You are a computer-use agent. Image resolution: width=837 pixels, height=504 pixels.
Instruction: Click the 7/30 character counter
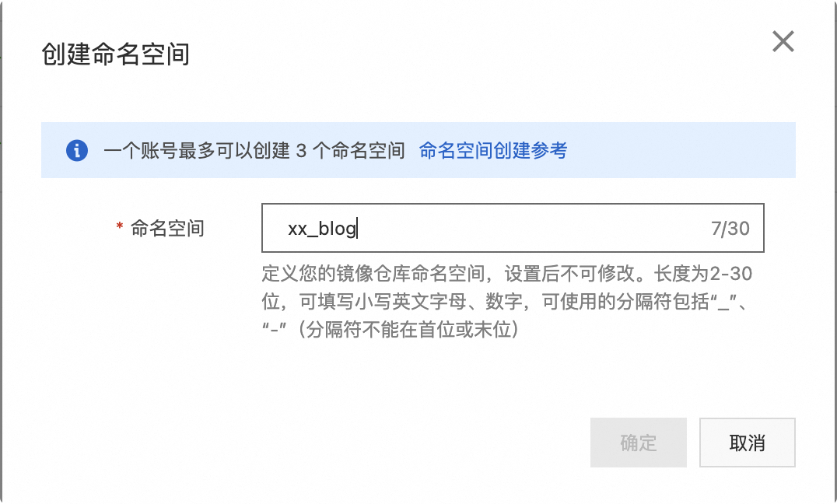(x=730, y=229)
